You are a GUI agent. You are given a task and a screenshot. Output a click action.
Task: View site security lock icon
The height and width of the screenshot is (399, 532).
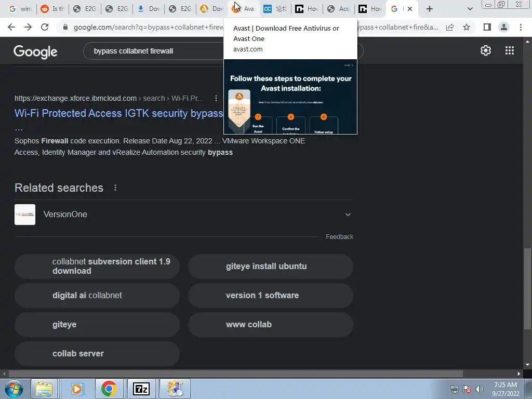65,27
